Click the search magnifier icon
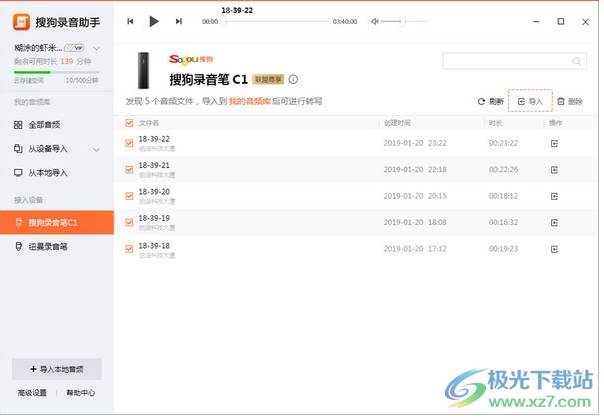The width and height of the screenshot is (604, 418). pos(577,61)
